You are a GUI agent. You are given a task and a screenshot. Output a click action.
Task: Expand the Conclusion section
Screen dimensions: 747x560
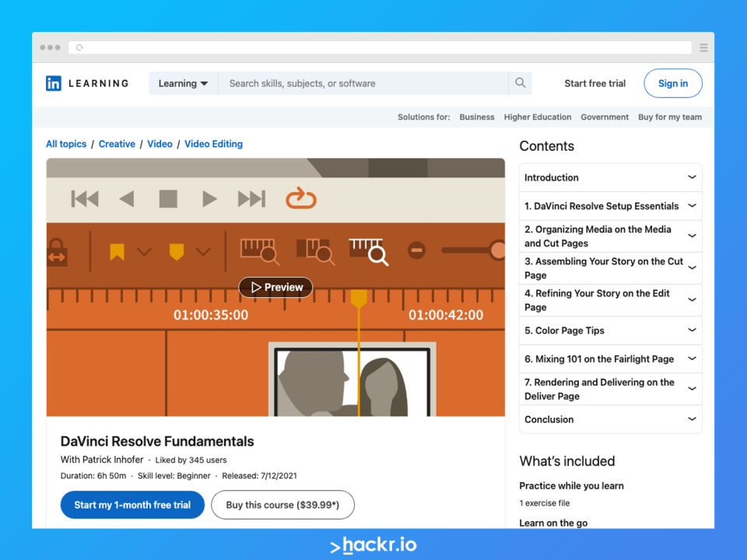[610, 419]
